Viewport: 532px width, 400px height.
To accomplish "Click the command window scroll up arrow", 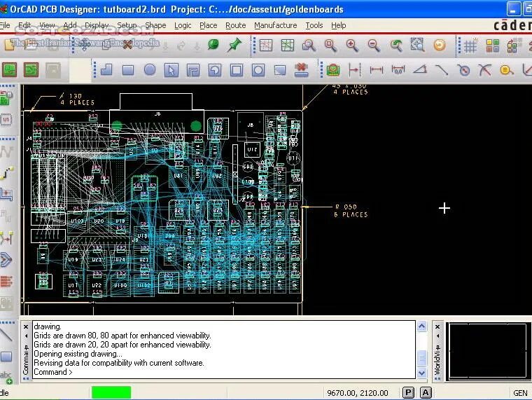I will tap(421, 326).
